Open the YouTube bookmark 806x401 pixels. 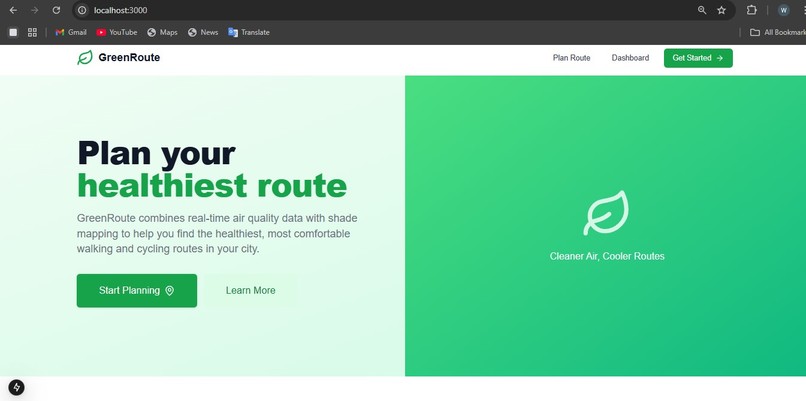click(117, 32)
